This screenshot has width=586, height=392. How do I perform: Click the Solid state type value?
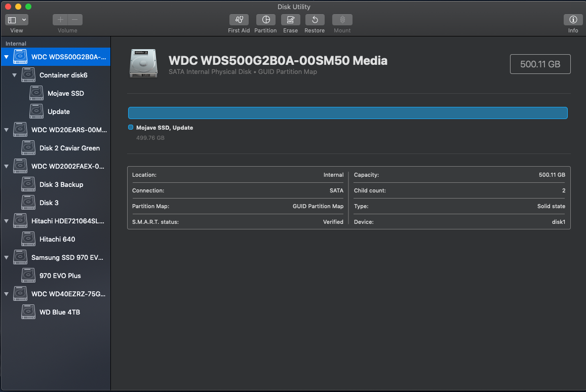pos(551,206)
